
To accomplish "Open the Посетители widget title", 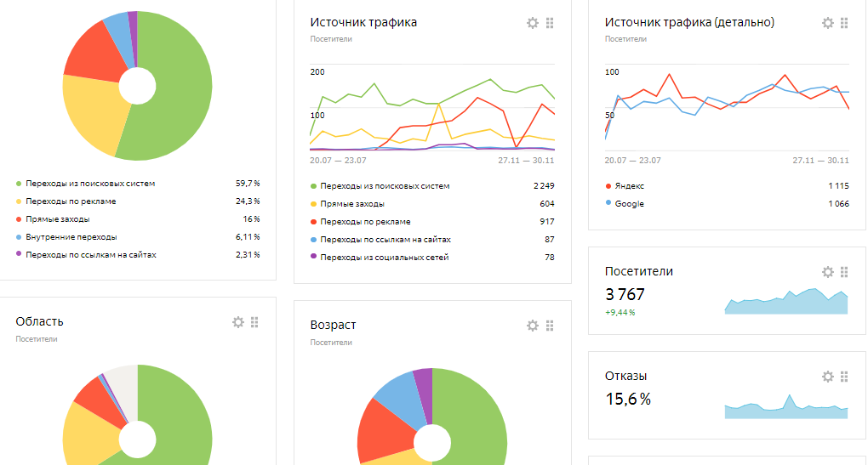I will click(x=639, y=271).
